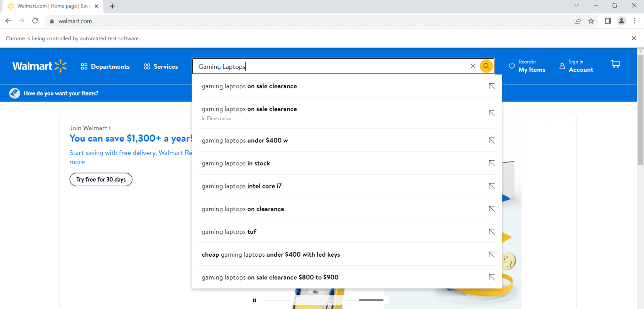
Task: Click the Sign In Account person icon
Action: coord(562,66)
